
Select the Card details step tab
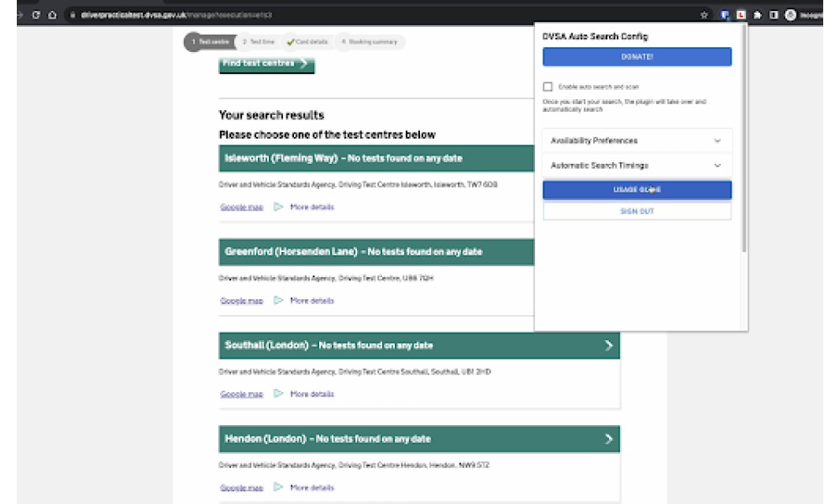pyautogui.click(x=307, y=42)
